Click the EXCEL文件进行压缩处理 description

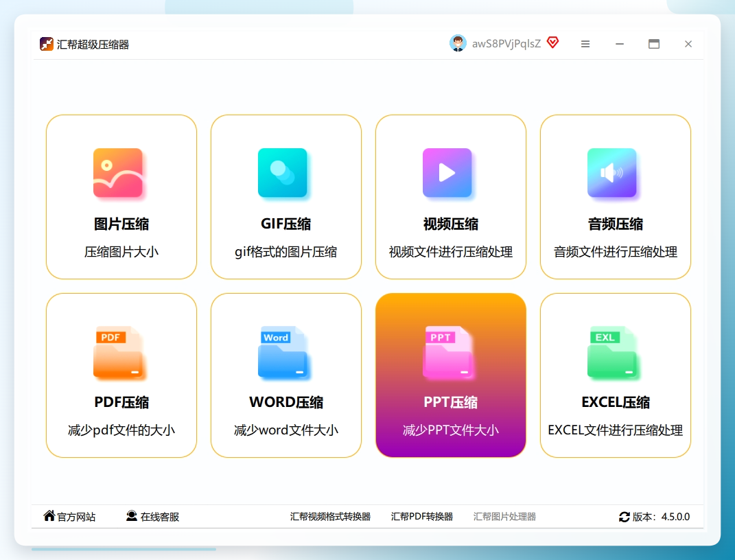click(x=616, y=430)
